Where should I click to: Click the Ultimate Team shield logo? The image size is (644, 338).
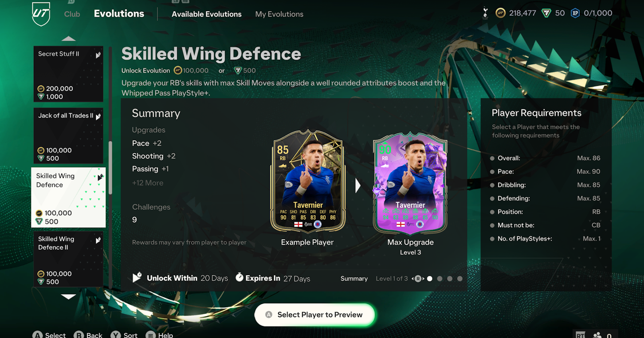(x=41, y=14)
